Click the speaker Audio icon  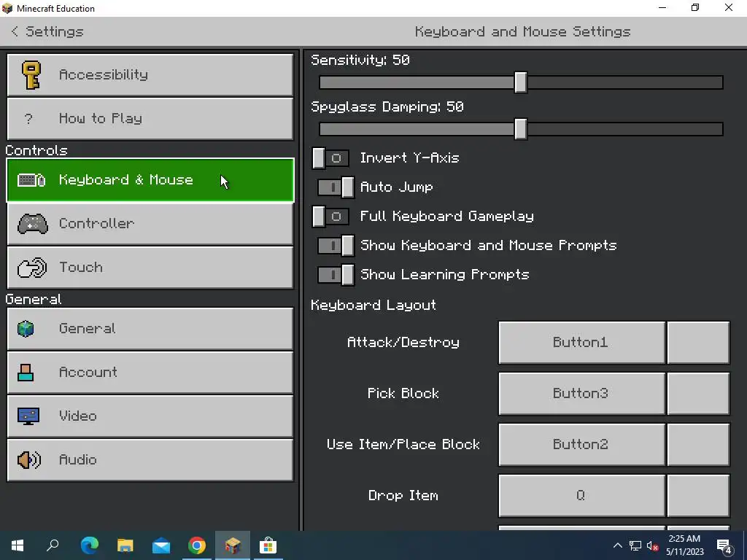pos(29,460)
